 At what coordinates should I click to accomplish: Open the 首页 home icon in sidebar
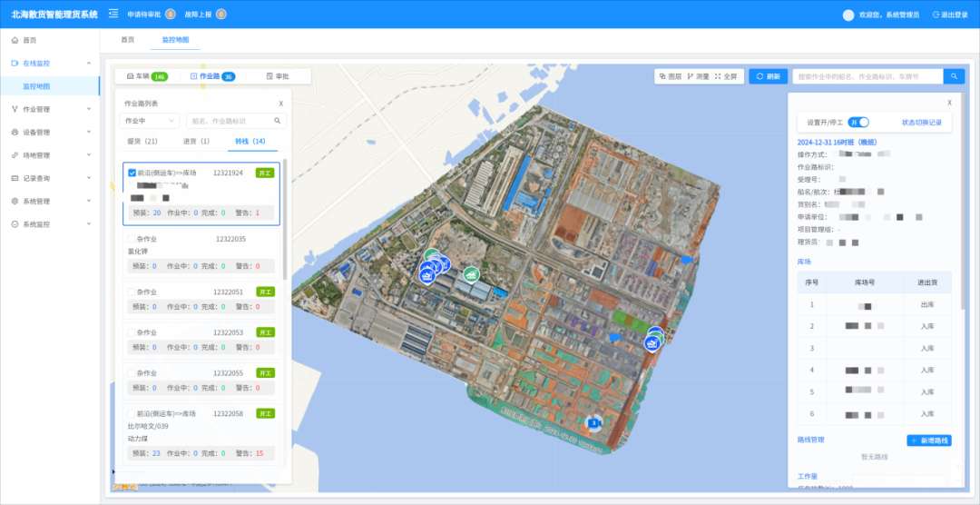15,41
